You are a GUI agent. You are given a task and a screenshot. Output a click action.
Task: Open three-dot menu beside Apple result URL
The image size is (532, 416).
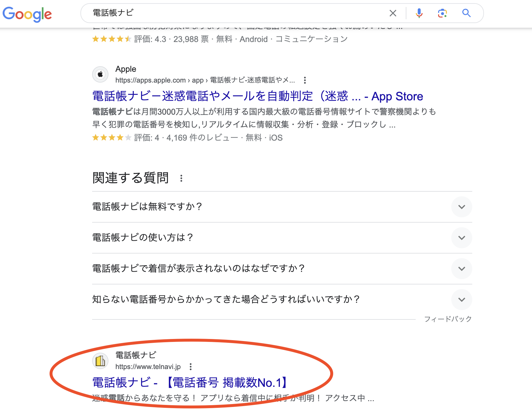point(305,80)
